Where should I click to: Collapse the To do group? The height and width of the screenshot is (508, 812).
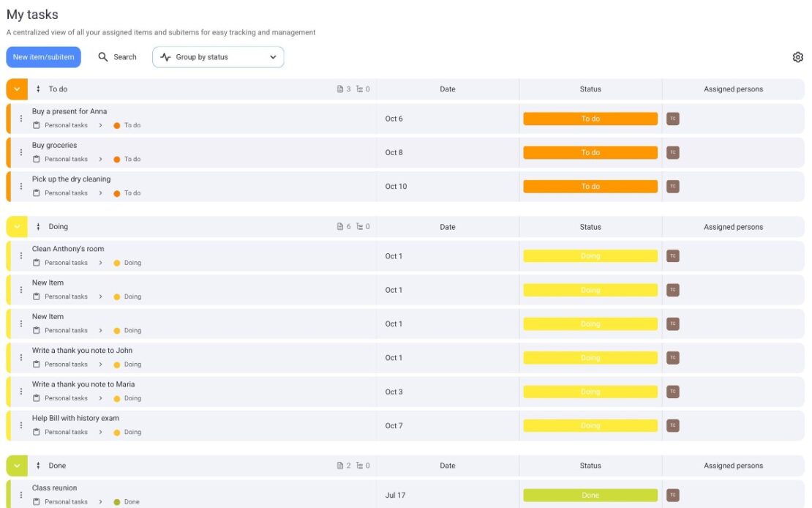tap(17, 89)
